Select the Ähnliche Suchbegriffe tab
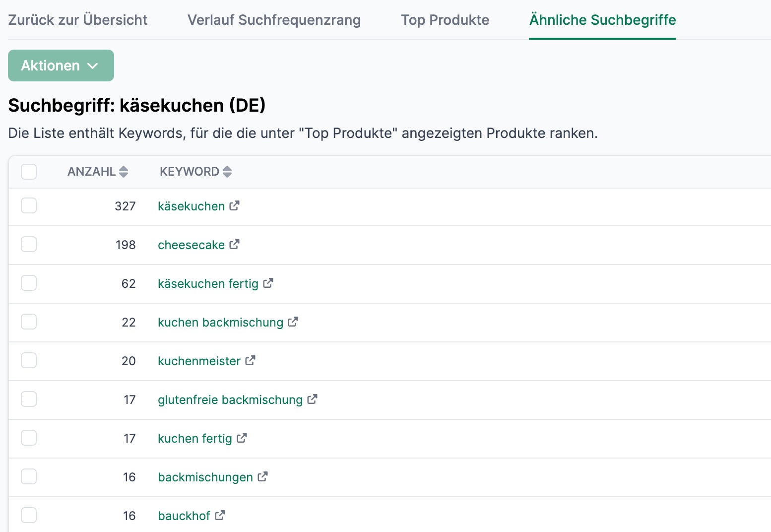The height and width of the screenshot is (532, 771). pyautogui.click(x=602, y=20)
